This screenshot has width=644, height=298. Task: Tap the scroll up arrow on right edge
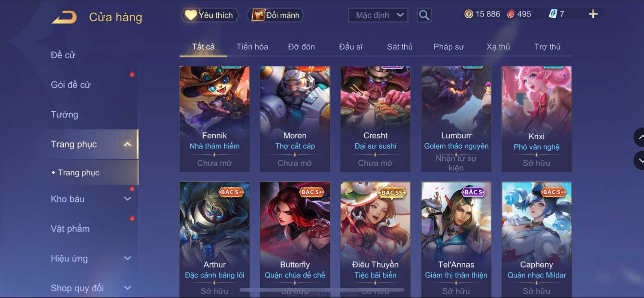point(640,137)
